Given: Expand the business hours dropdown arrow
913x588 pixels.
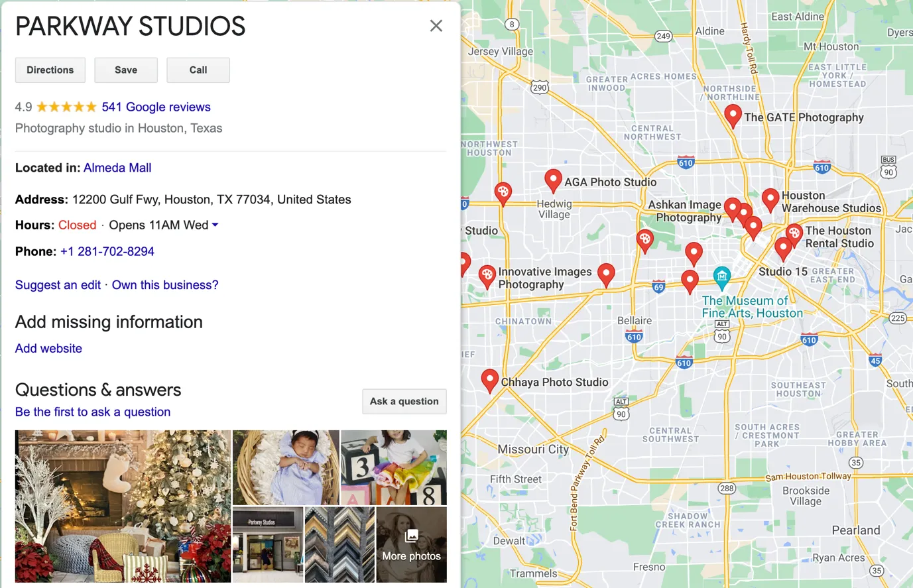Looking at the screenshot, I should (x=215, y=225).
